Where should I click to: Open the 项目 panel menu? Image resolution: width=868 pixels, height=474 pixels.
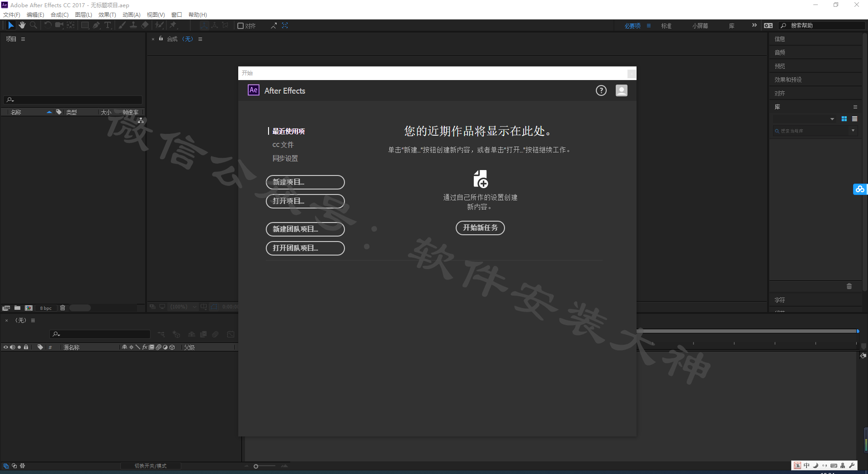[23, 39]
